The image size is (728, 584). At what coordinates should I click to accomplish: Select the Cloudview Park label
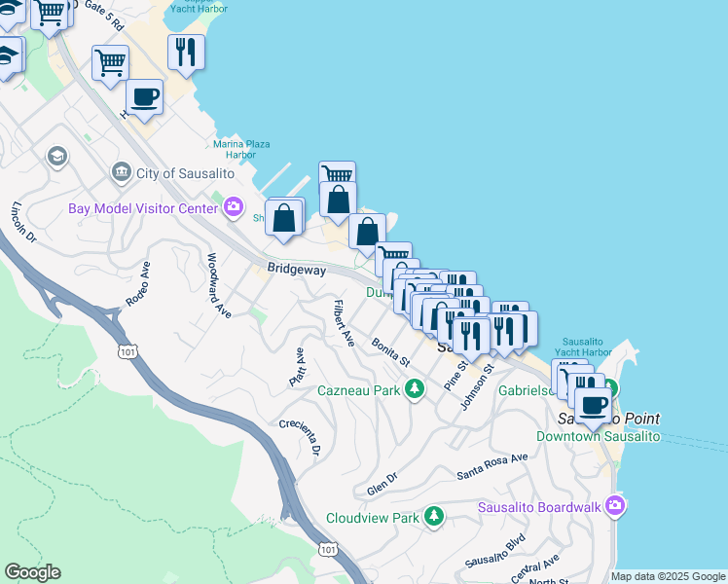pos(373,518)
